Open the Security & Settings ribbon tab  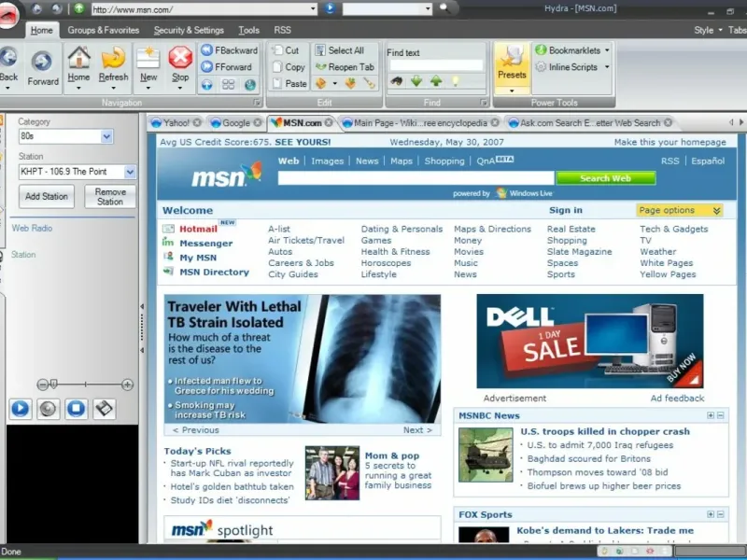tap(189, 30)
